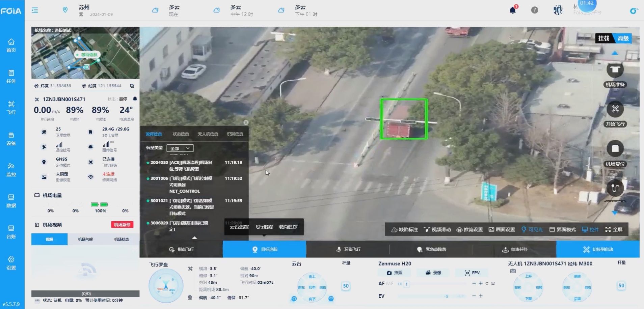Select the 目标追踪 target tracking mode
Screen dimensions: 644x309
[264, 249]
